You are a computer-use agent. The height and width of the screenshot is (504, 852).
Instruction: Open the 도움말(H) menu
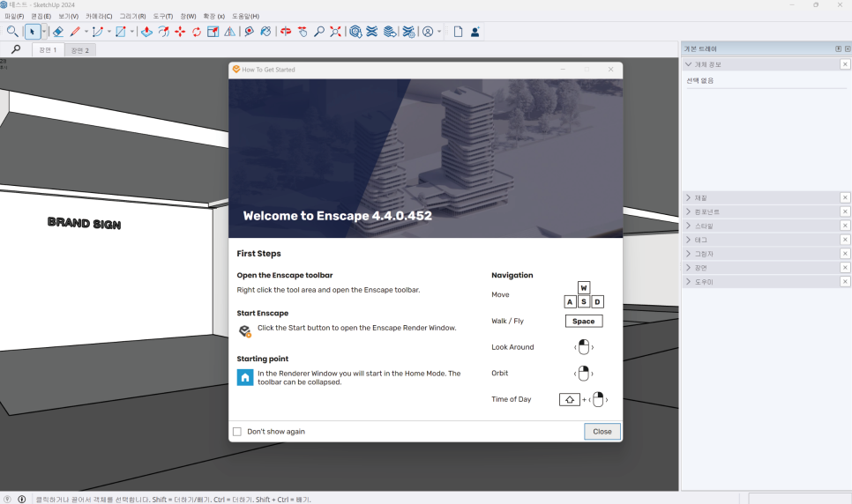[x=245, y=16]
